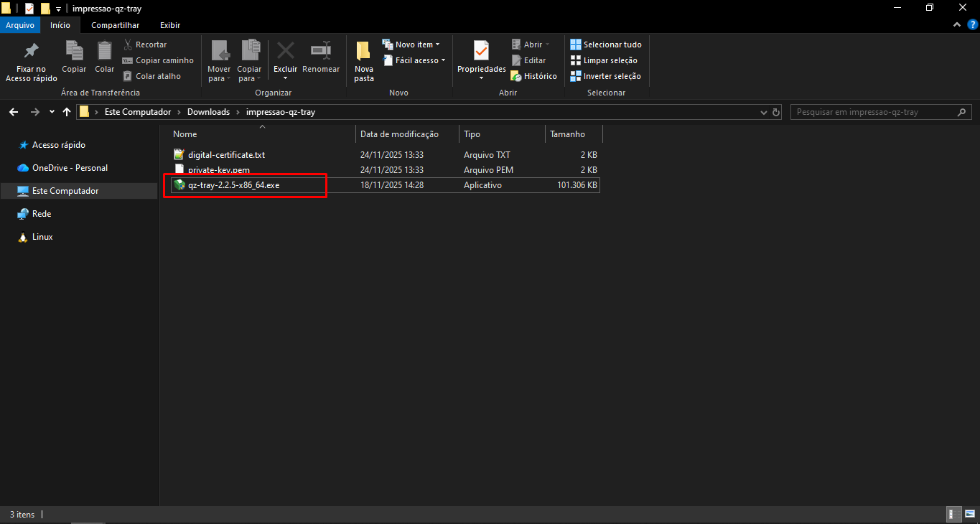This screenshot has height=524, width=980.
Task: Create a folder with Nova pasta icon
Action: pyautogui.click(x=364, y=52)
